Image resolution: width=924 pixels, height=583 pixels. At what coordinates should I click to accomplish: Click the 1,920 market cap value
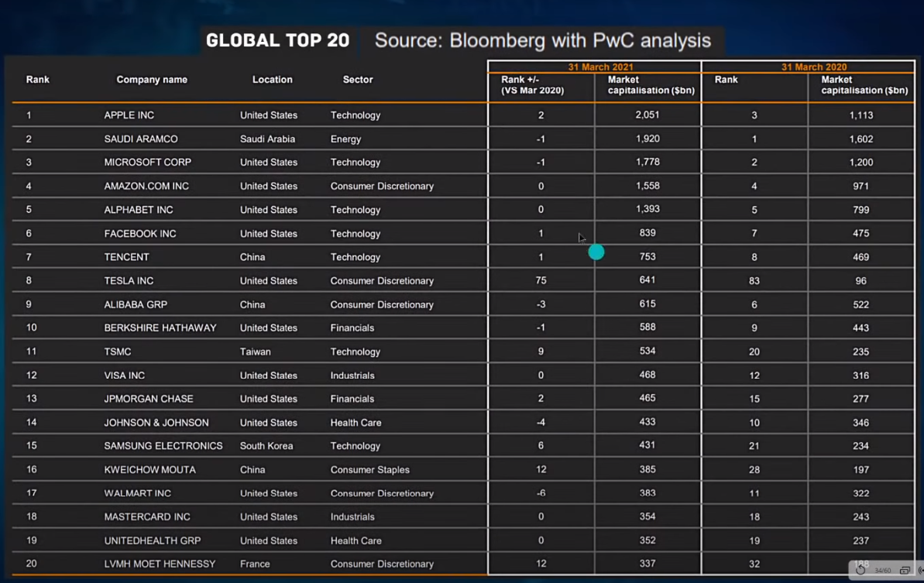647,139
